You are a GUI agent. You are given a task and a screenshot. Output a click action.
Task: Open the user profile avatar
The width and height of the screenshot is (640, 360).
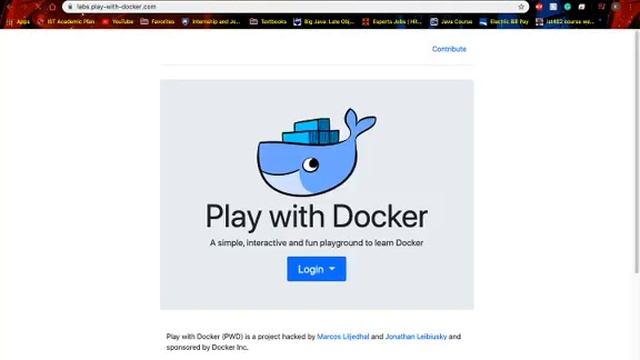[616, 7]
